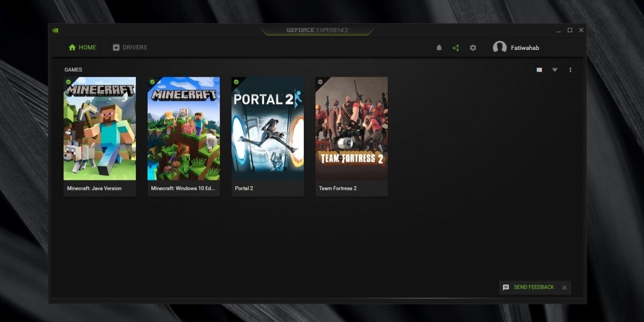Open notifications via the bell icon
The image size is (644, 322).
[x=439, y=48]
